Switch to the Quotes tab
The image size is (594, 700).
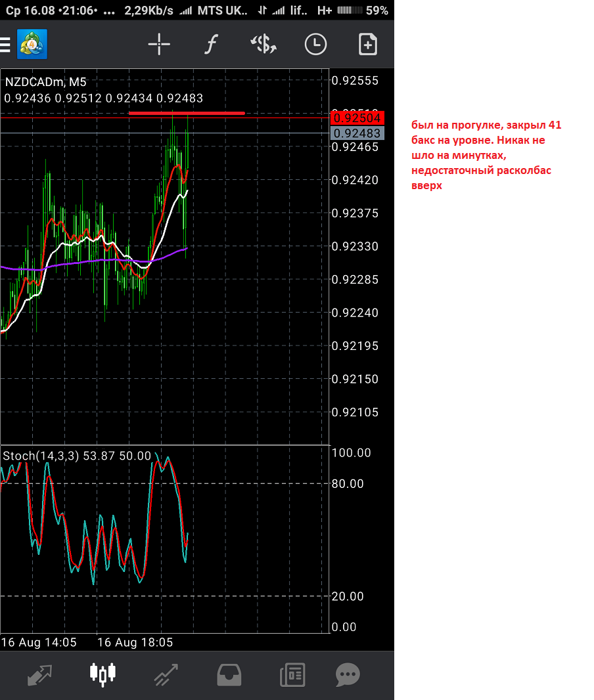39,674
